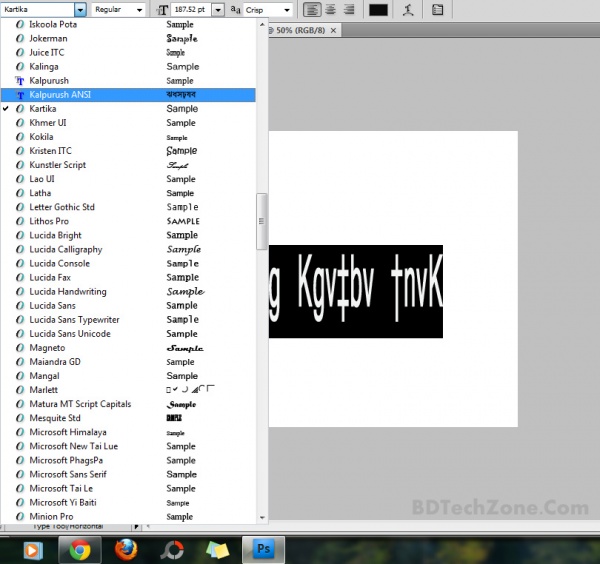The width and height of the screenshot is (600, 564).
Task: Open Google Chrome from the taskbar
Action: 80,550
